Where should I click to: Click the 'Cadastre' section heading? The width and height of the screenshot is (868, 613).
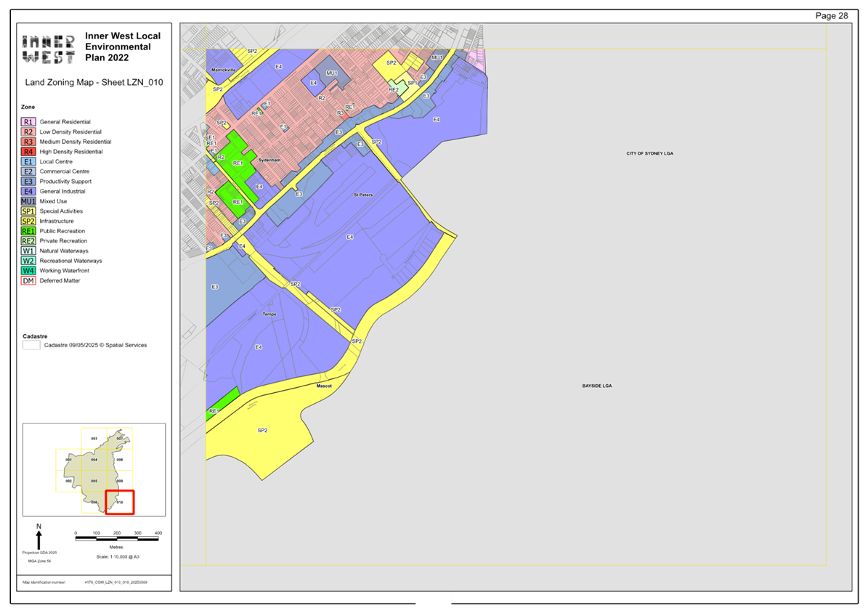(35, 337)
